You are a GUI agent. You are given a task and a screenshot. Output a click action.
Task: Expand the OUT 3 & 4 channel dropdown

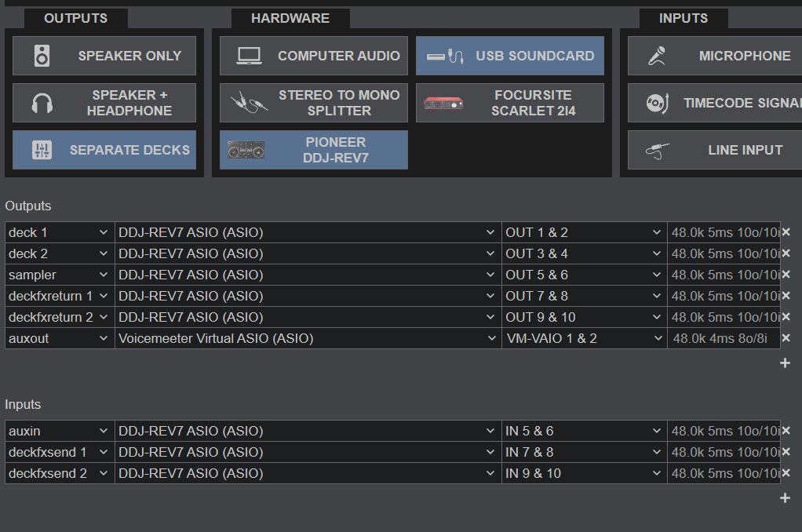pos(584,253)
